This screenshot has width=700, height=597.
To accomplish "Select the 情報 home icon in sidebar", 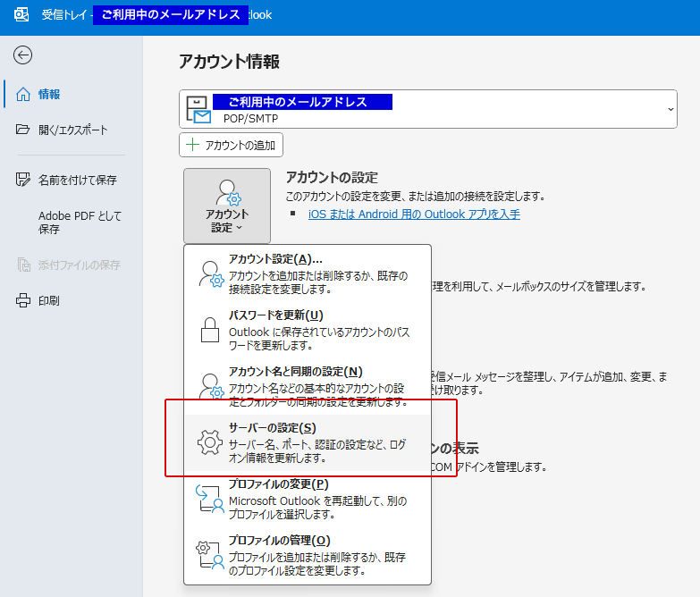I will [x=23, y=94].
